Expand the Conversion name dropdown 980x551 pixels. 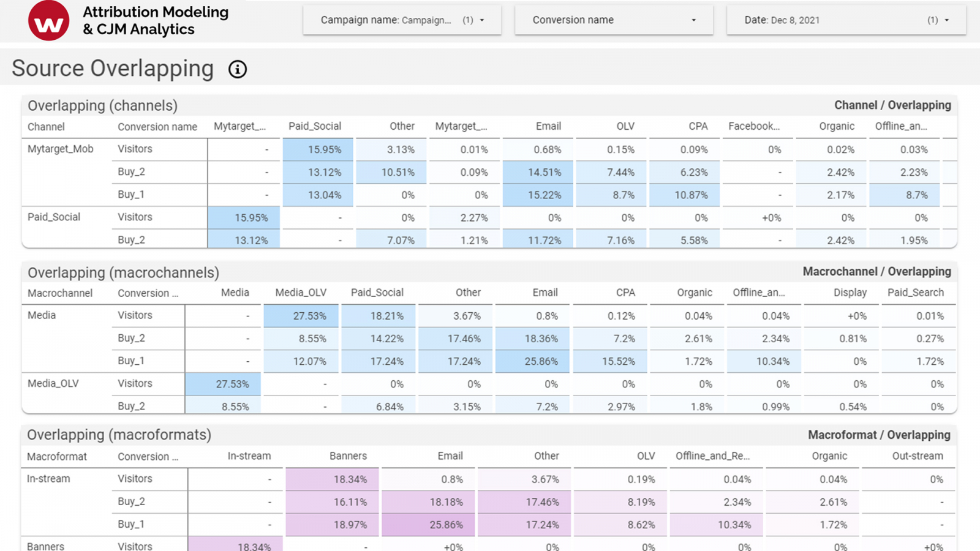[x=614, y=20]
